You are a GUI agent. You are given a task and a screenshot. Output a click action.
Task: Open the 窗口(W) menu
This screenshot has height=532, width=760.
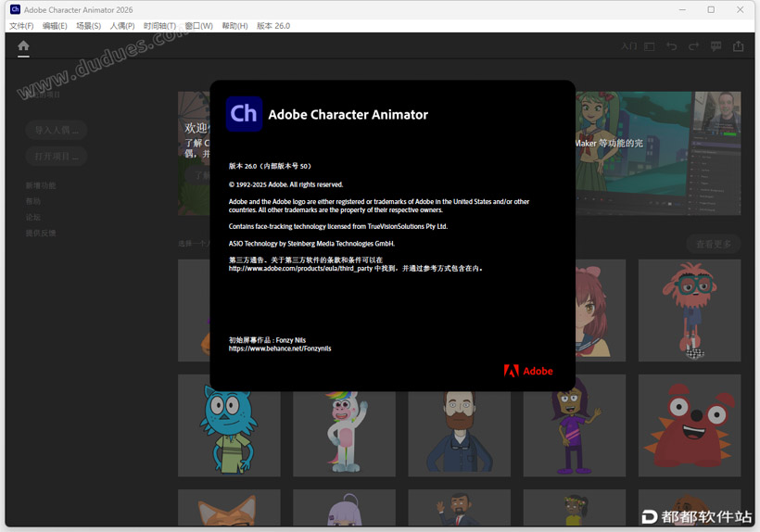point(198,26)
